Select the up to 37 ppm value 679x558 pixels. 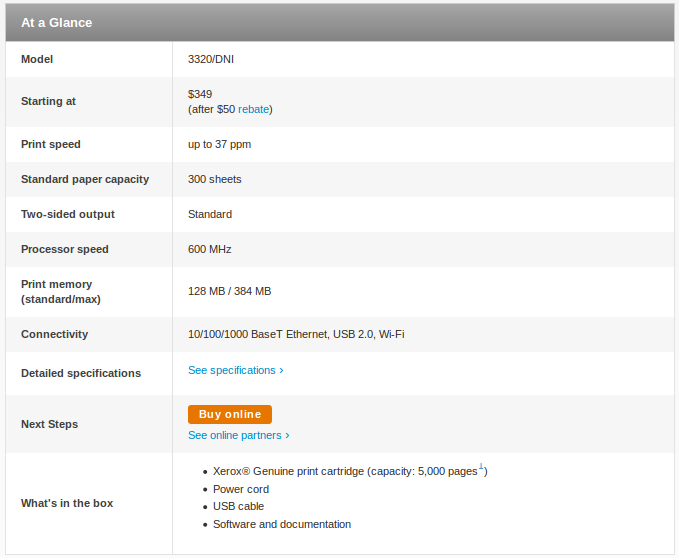[x=219, y=144]
